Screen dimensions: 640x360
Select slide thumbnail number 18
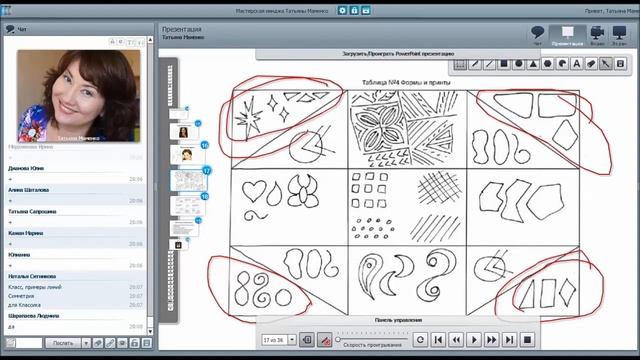(x=187, y=206)
